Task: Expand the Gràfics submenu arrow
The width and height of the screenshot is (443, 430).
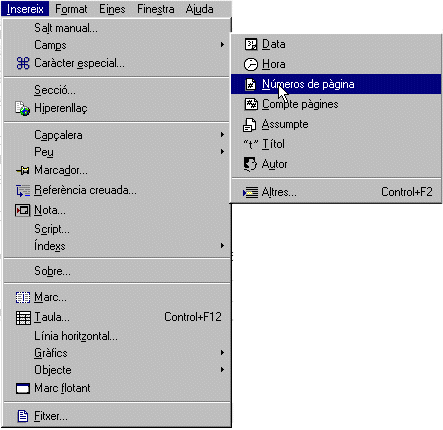Action: point(222,353)
